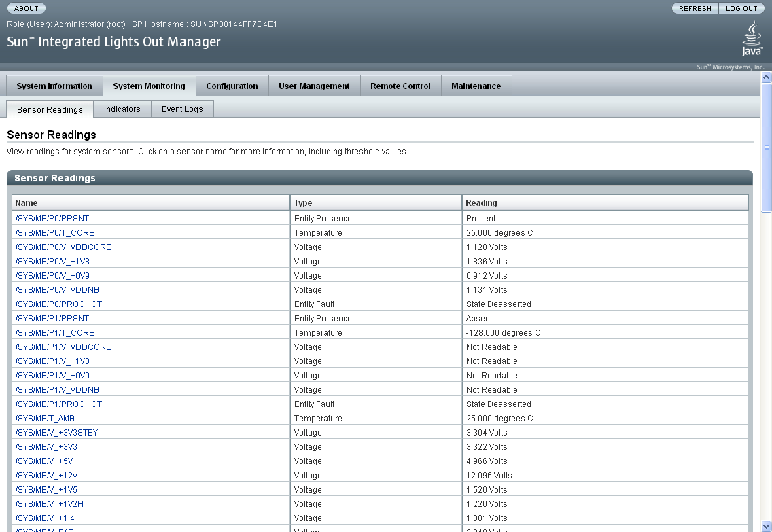Click the Refresh button
The height and width of the screenshot is (532, 772).
[x=695, y=8]
